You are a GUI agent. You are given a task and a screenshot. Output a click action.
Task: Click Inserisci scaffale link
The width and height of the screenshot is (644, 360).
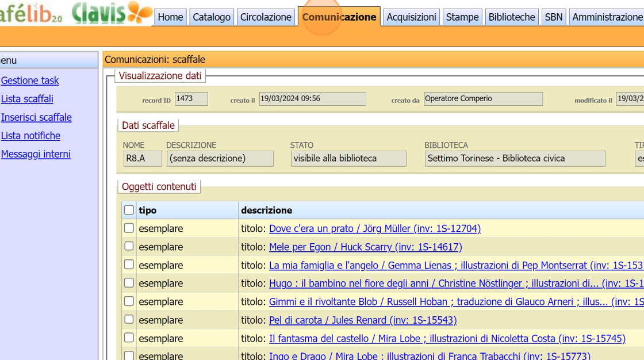point(36,117)
